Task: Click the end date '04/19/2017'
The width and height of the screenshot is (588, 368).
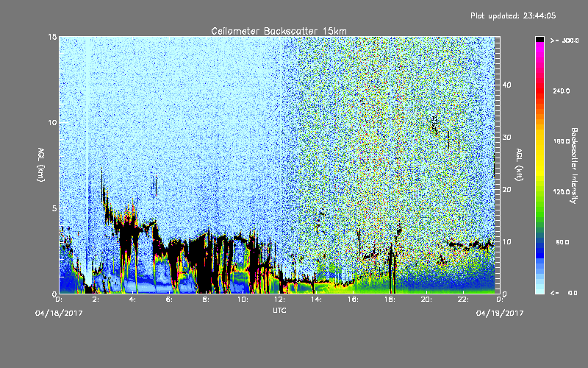Action: pyautogui.click(x=500, y=314)
